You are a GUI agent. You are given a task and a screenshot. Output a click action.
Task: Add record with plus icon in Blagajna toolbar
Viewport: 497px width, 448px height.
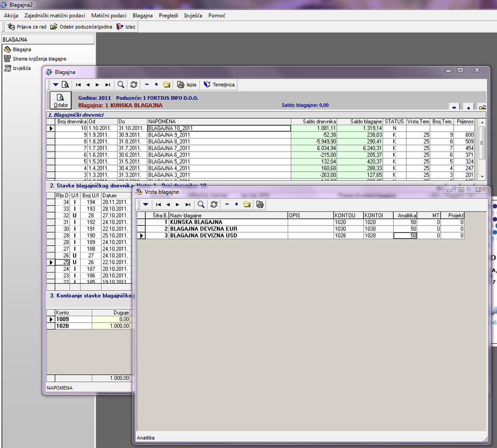pos(156,85)
